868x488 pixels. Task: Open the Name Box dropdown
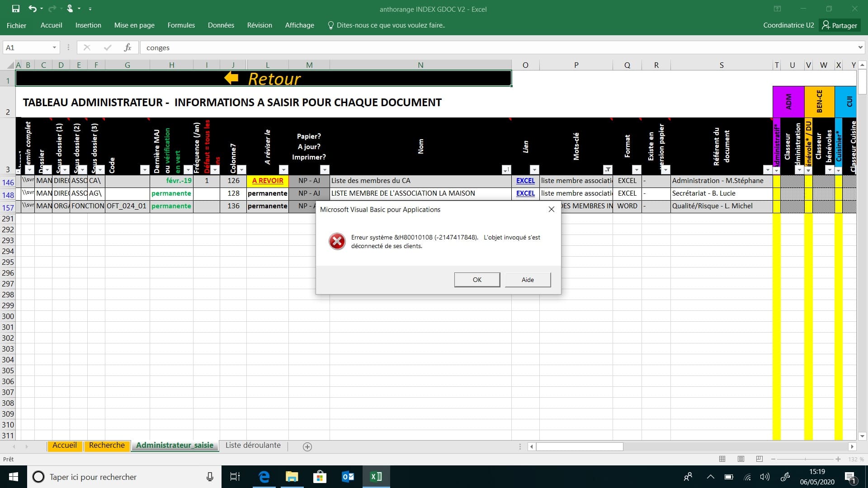[54, 47]
